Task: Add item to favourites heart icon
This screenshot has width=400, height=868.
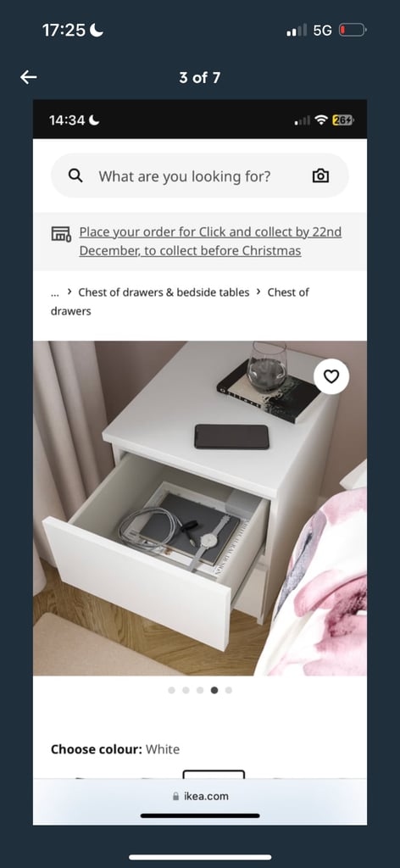Action: click(x=331, y=376)
